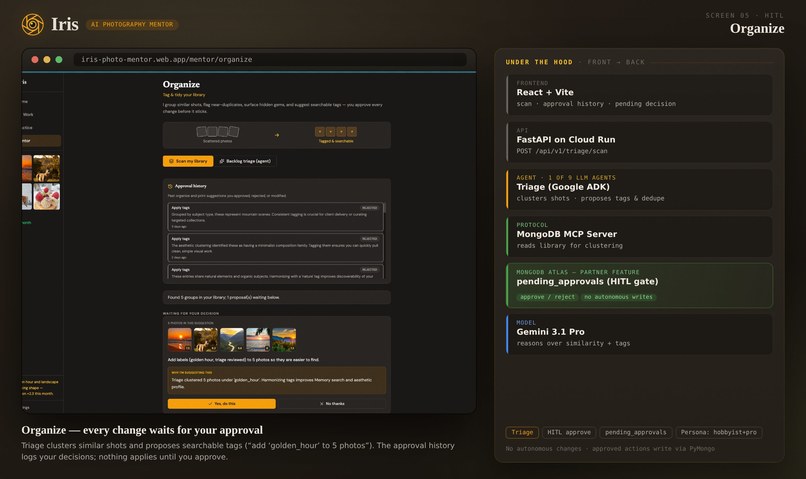
Task: Start Scan my library
Action: point(188,161)
